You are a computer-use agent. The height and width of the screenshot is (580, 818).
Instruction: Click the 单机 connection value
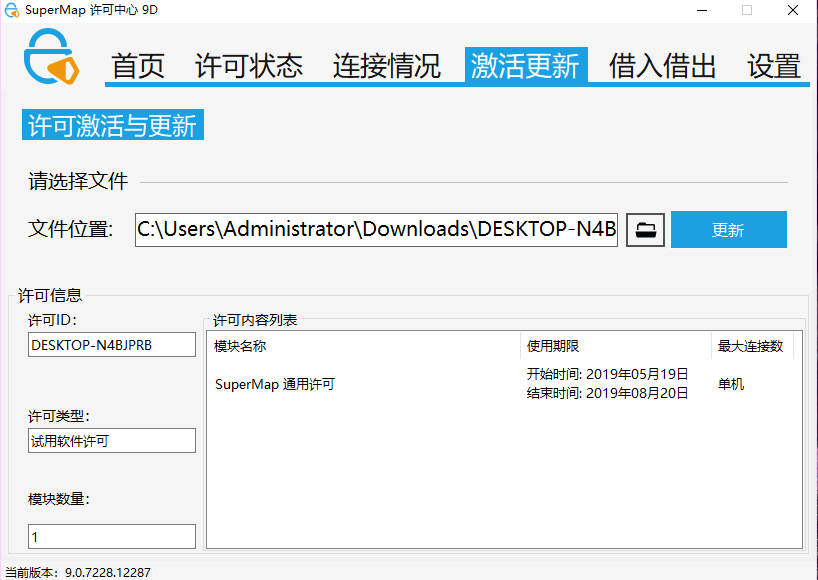coord(731,384)
